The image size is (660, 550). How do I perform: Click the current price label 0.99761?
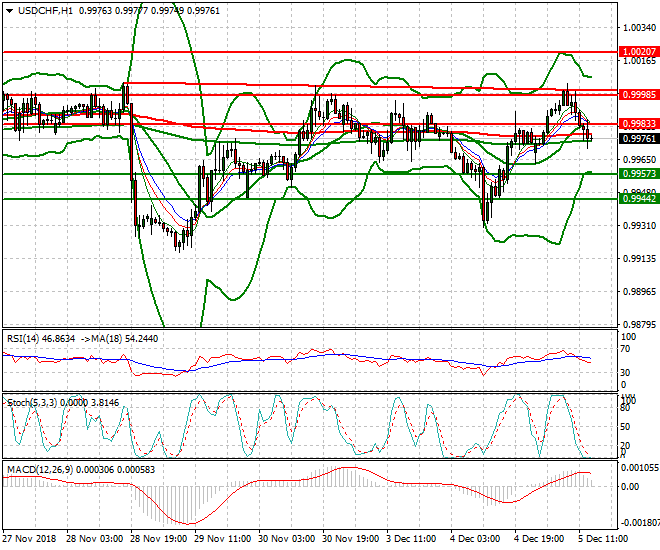[639, 138]
